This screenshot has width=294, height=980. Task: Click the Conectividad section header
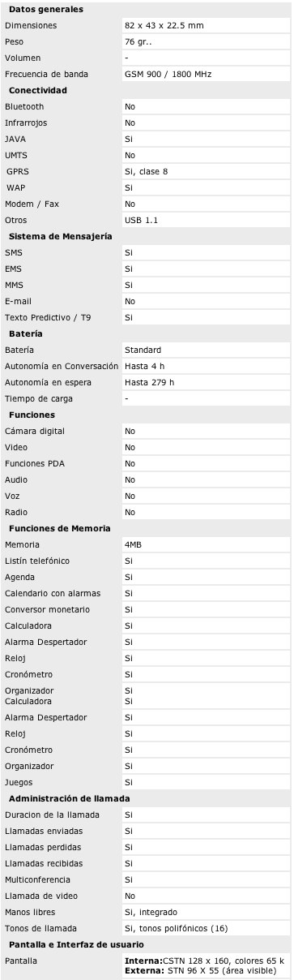(x=37, y=90)
